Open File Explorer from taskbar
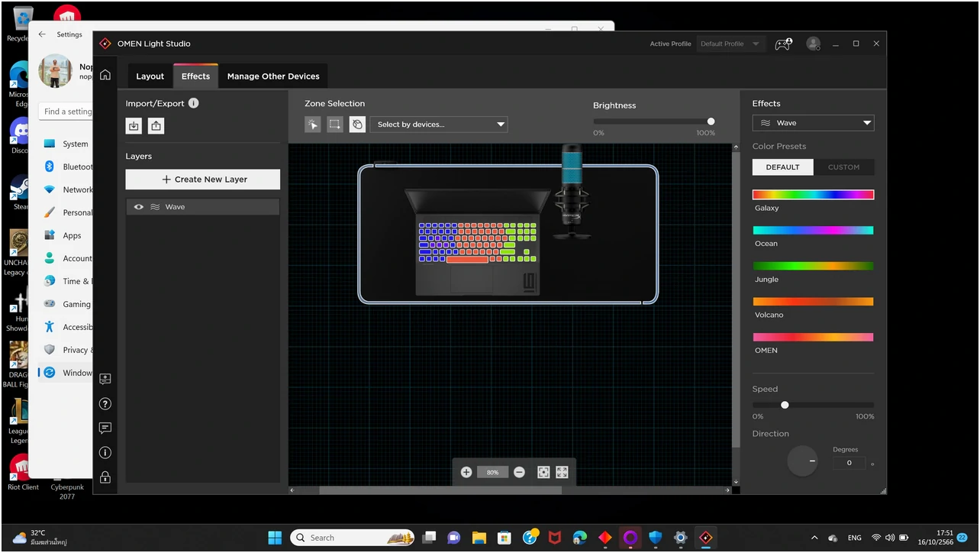 pos(479,538)
